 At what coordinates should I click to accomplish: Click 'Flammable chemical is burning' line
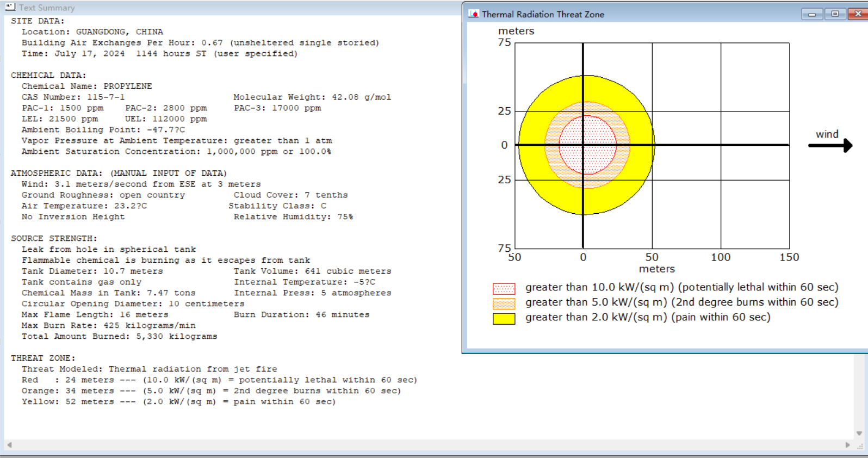coord(166,260)
